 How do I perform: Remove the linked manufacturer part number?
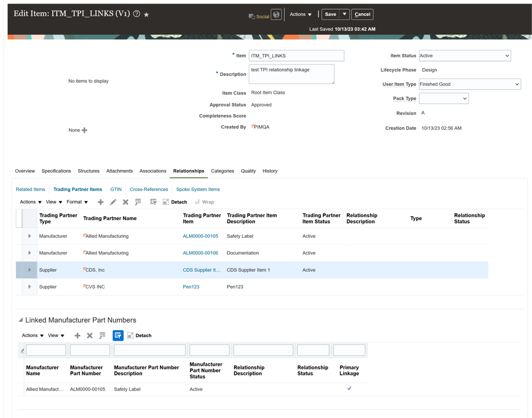click(89, 336)
